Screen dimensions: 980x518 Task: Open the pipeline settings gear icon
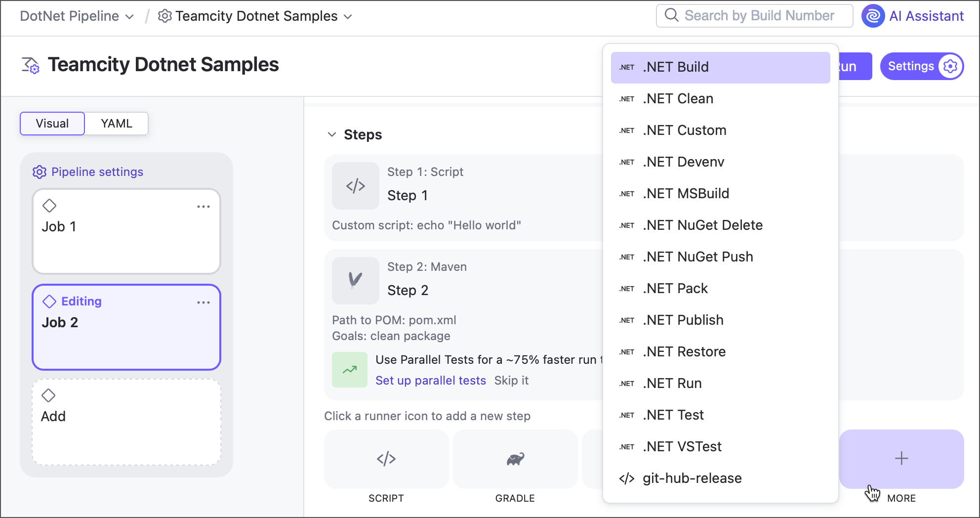coord(40,172)
